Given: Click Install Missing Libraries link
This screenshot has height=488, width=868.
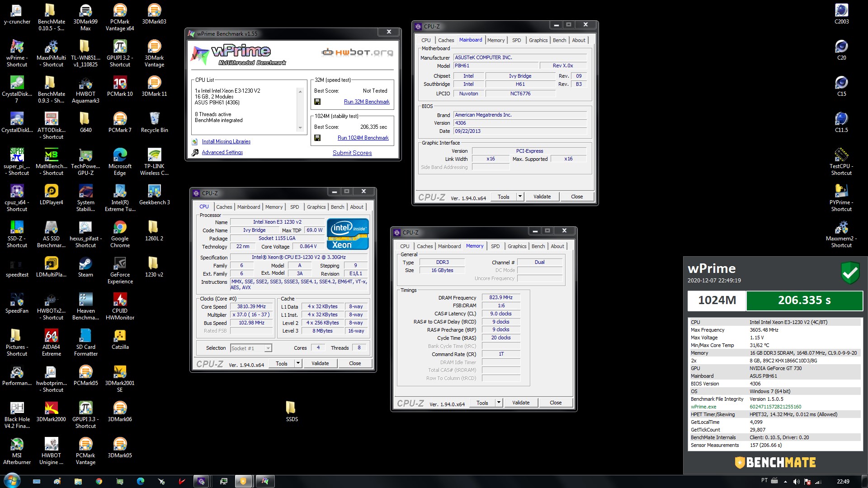Looking at the screenshot, I should (x=226, y=141).
